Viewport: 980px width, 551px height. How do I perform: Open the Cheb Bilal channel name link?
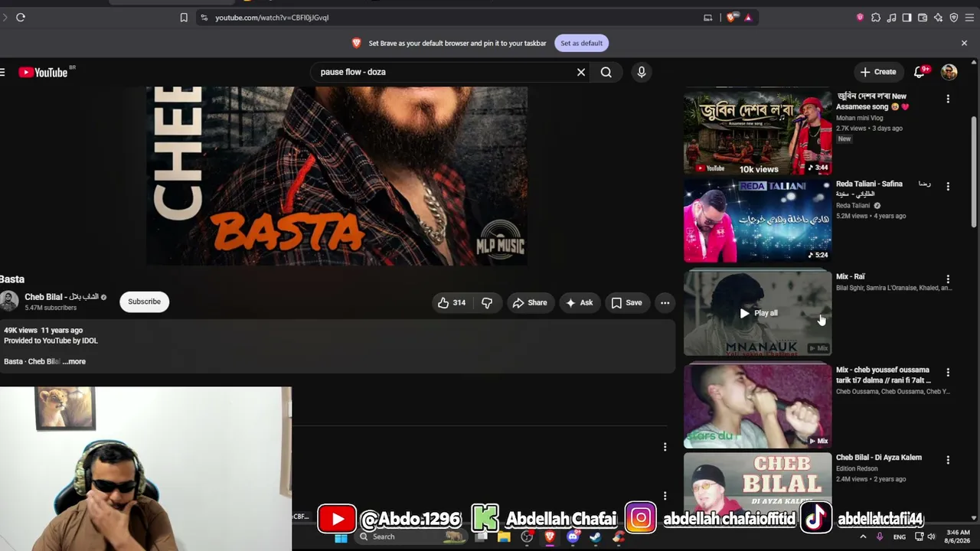pyautogui.click(x=61, y=297)
